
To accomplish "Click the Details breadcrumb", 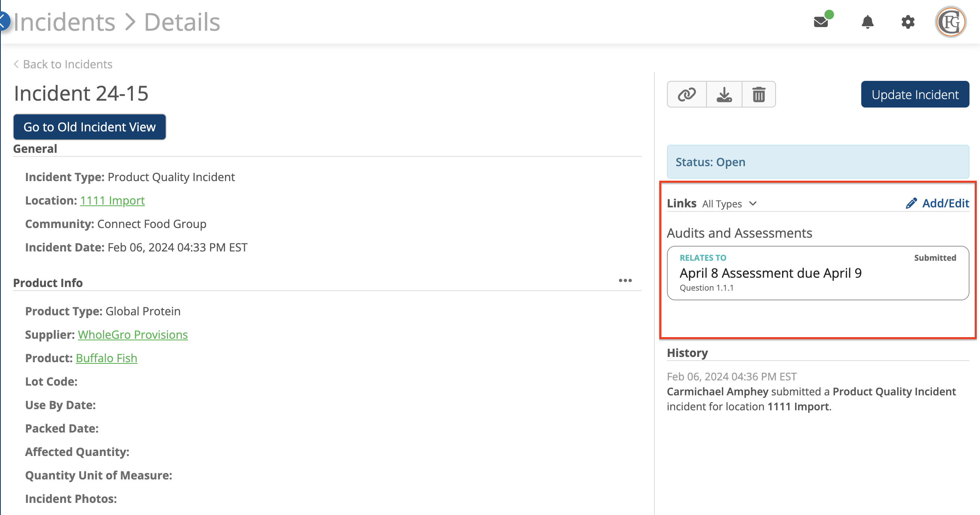I will click(x=182, y=22).
